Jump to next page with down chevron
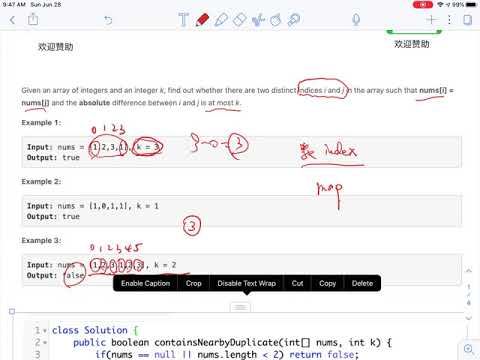The width and height of the screenshot is (480, 360). tap(469, 318)
